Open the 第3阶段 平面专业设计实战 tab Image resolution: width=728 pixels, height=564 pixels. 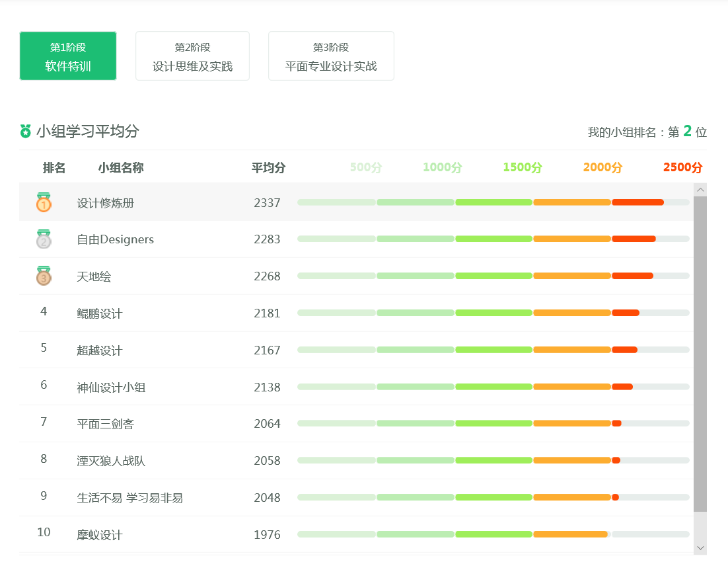(x=331, y=56)
